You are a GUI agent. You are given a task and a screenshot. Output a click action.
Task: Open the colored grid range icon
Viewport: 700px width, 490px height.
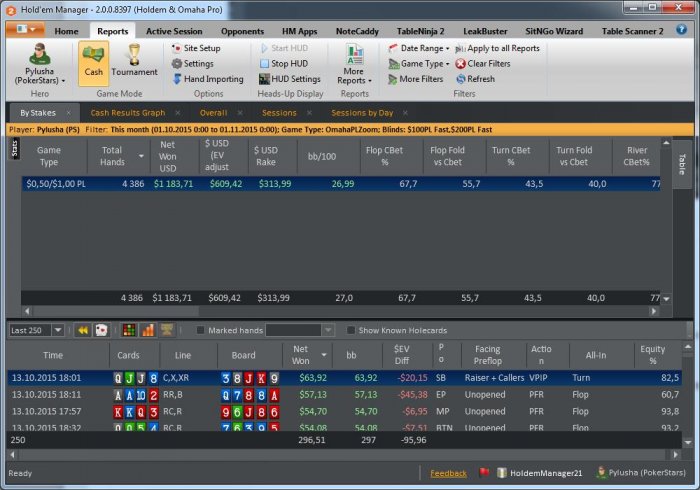point(129,330)
